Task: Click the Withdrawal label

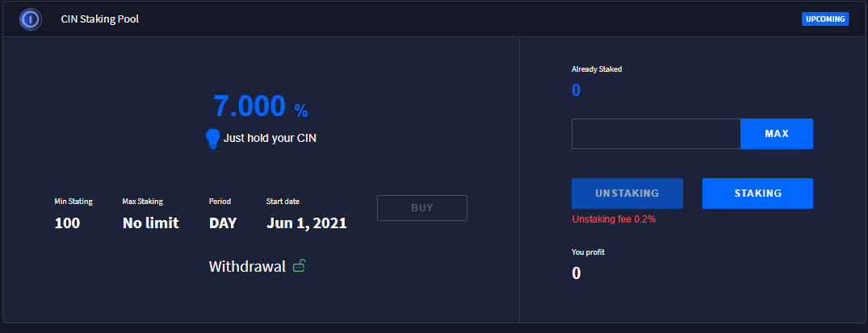Action: pos(247,266)
